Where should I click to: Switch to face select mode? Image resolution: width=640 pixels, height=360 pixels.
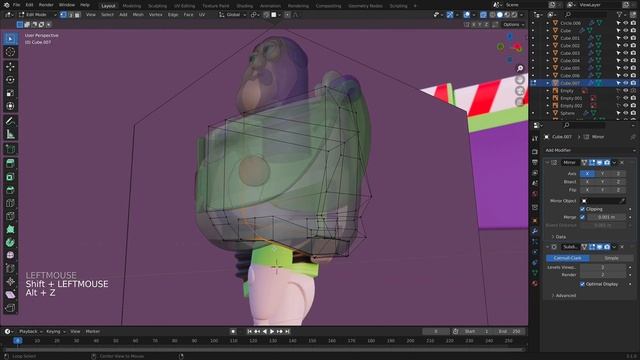(x=77, y=15)
